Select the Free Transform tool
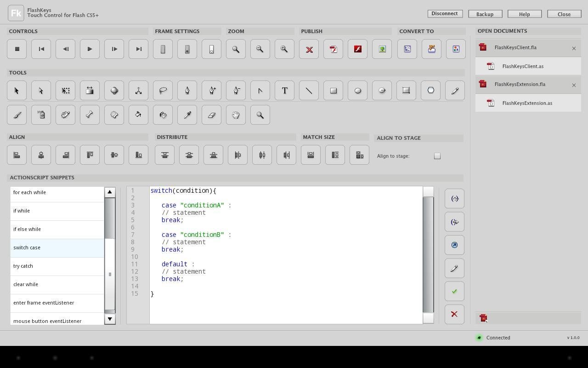Image resolution: width=588 pixels, height=368 pixels. coord(66,91)
